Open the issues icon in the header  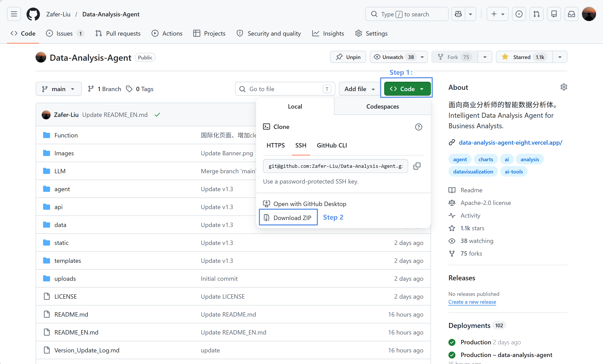click(x=519, y=14)
